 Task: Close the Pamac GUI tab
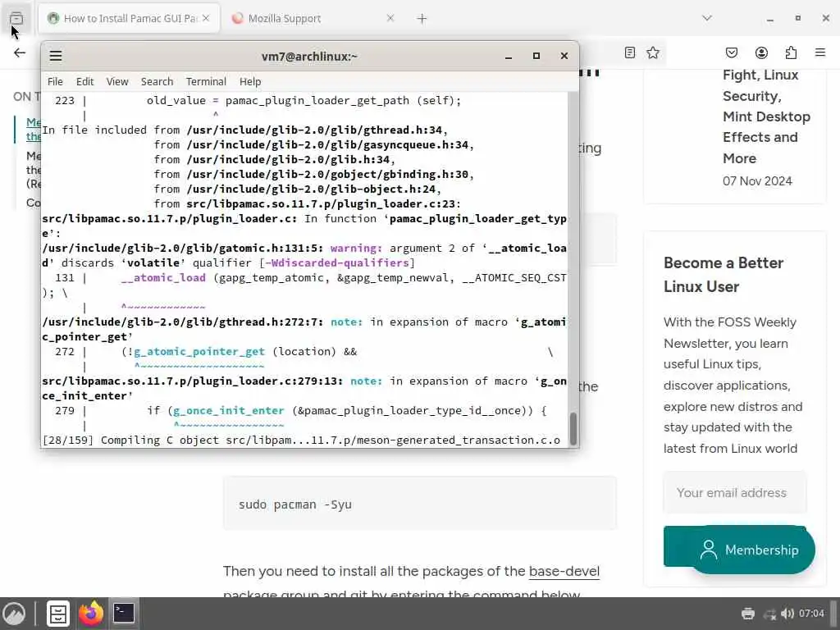(x=206, y=18)
